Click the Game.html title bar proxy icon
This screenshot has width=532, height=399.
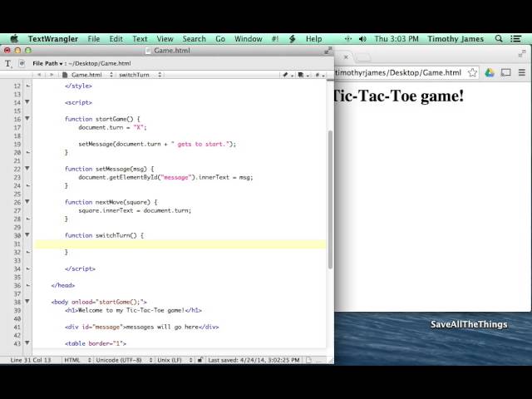pos(148,51)
